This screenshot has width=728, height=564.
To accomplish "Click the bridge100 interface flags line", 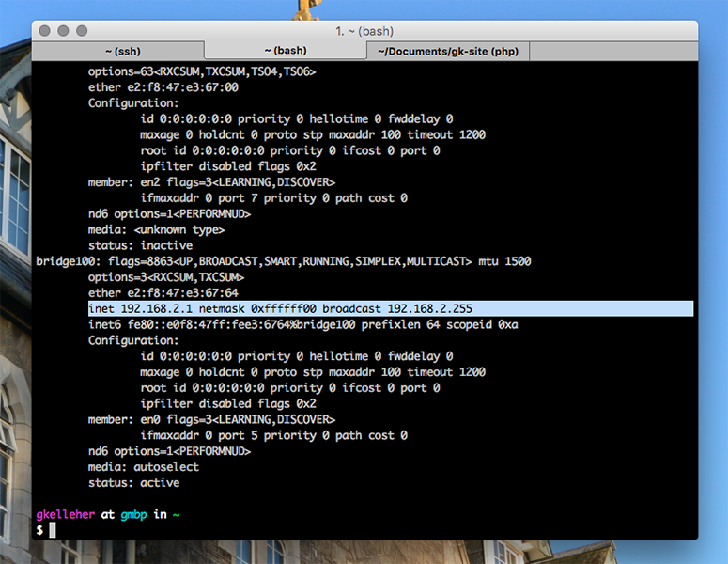I will pos(283,261).
